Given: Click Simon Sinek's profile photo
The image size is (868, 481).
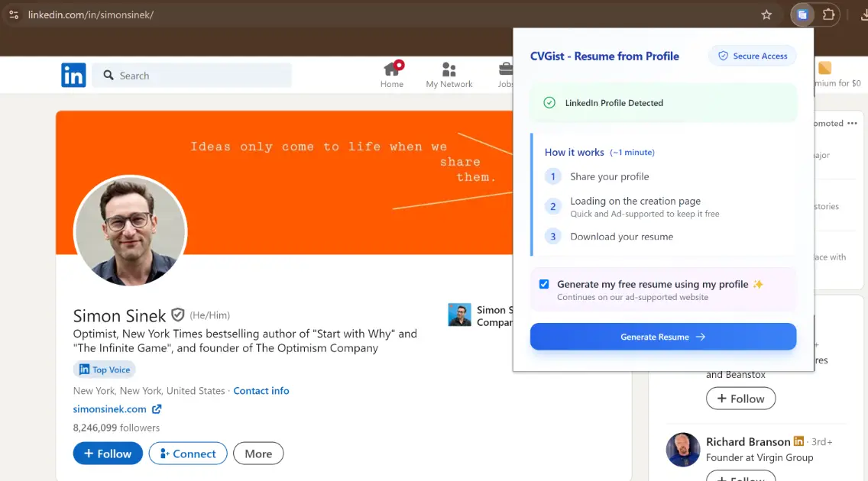Looking at the screenshot, I should tap(130, 231).
